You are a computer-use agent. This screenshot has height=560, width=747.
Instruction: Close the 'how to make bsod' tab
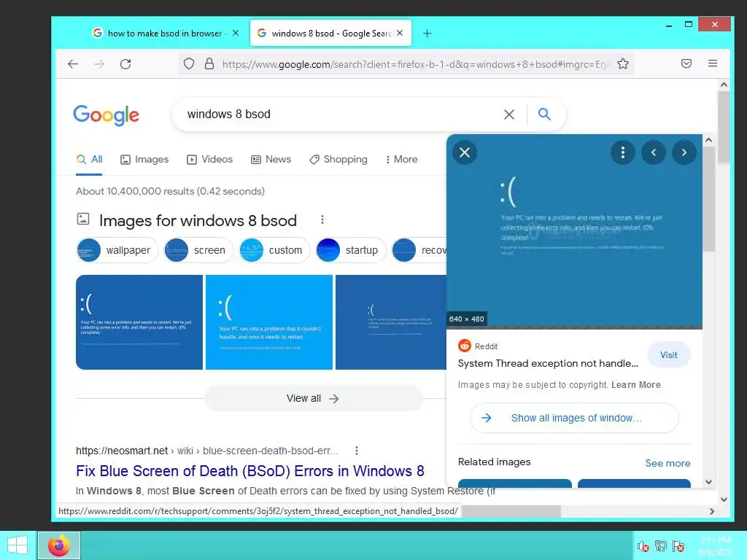pyautogui.click(x=236, y=33)
